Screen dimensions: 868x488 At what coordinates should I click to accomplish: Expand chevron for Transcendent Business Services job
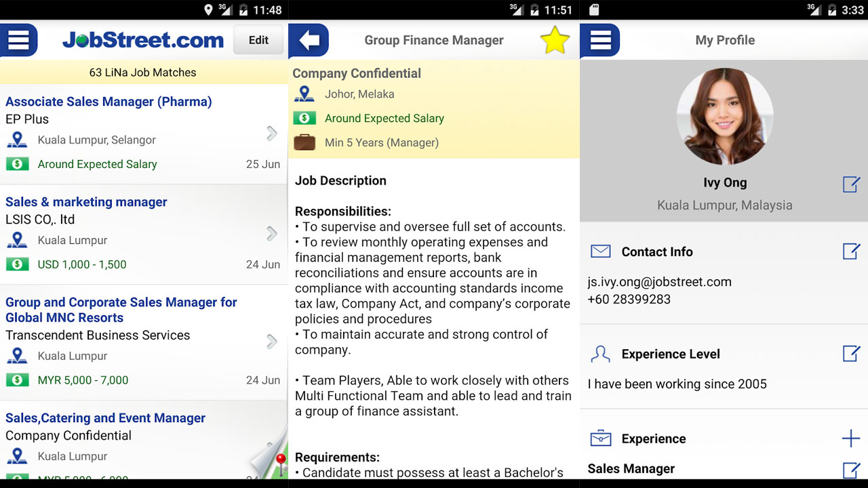[272, 342]
